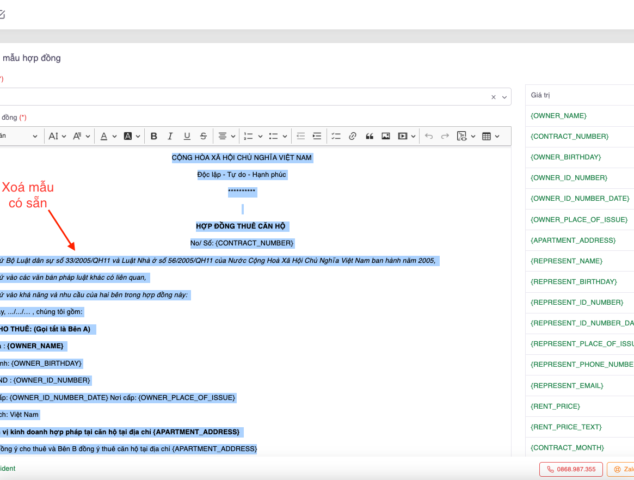Screen dimensions: 634x480
Task: Underline the selected contract text
Action: 187,136
